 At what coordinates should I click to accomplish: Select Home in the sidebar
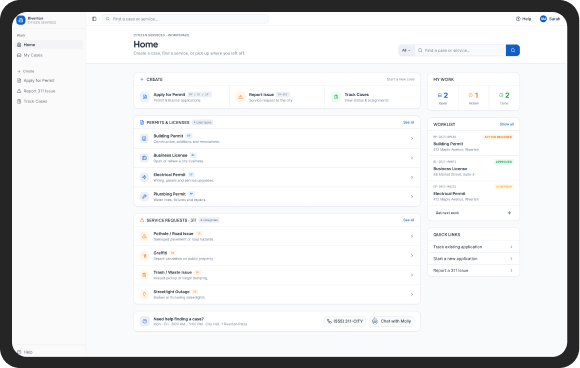(x=49, y=45)
